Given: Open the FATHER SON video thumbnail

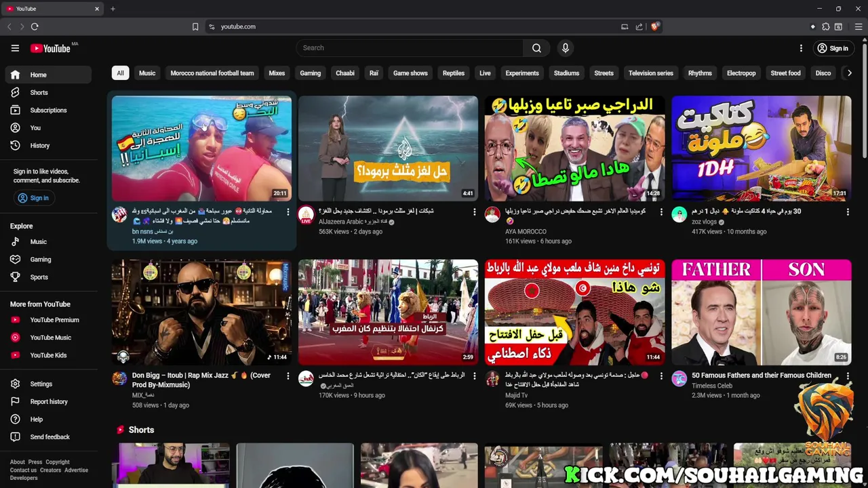Looking at the screenshot, I should pyautogui.click(x=761, y=312).
